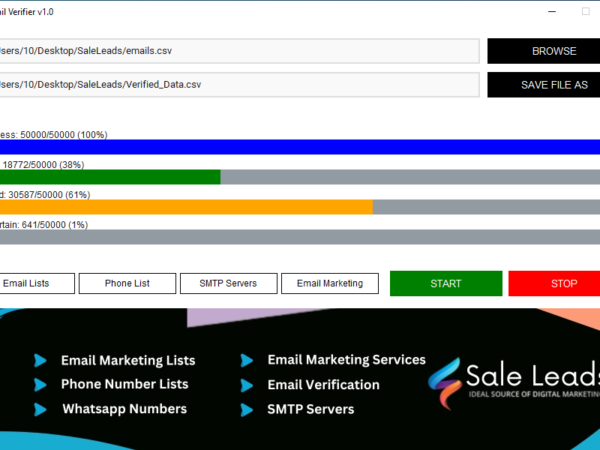
Task: Select the SMTP Servers button
Action: click(x=228, y=284)
